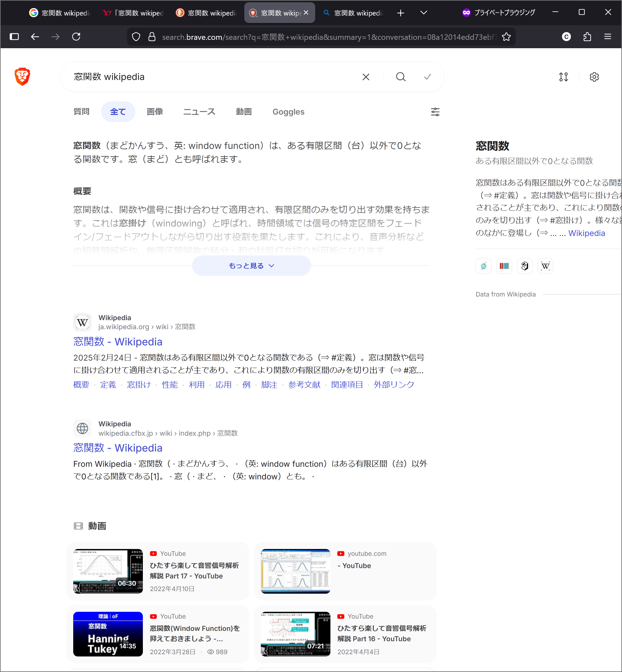
Task: Switch to the ニュース search tab
Action: [199, 112]
